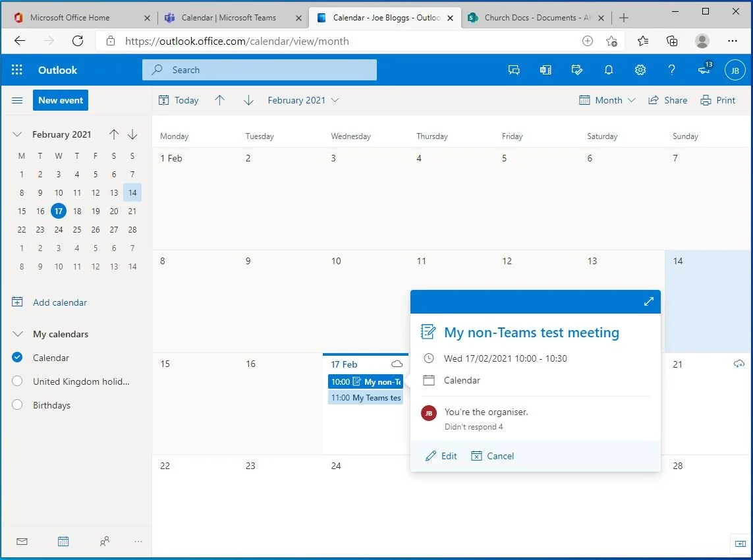This screenshot has height=560, width=753.
Task: Open the Month view dropdown
Action: [607, 100]
